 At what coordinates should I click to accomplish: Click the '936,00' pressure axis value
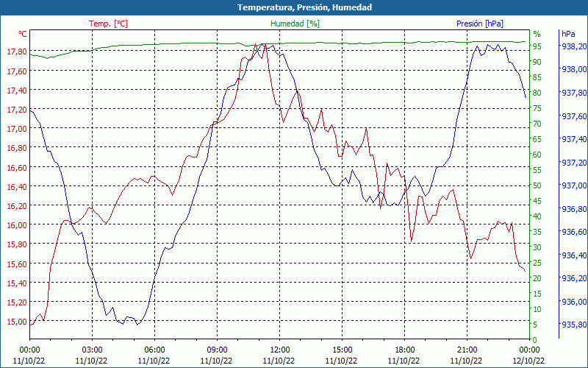574,302
